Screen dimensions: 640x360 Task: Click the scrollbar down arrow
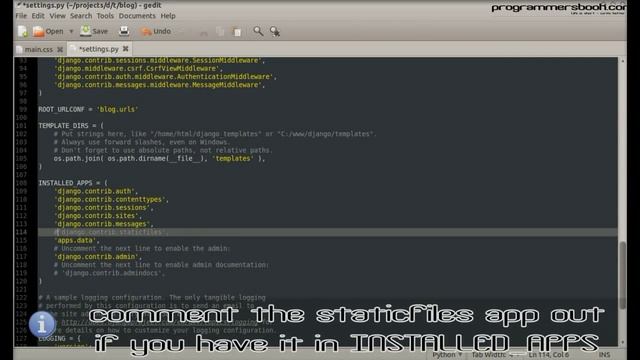pyautogui.click(x=622, y=343)
